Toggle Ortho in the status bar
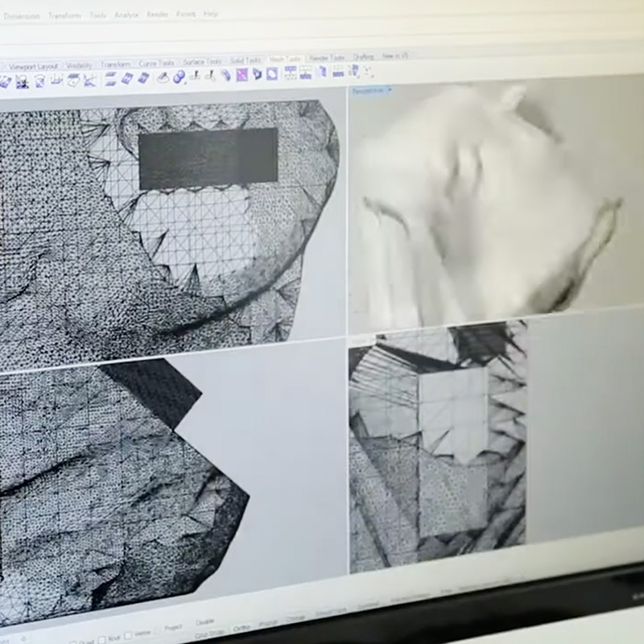 pyautogui.click(x=242, y=628)
